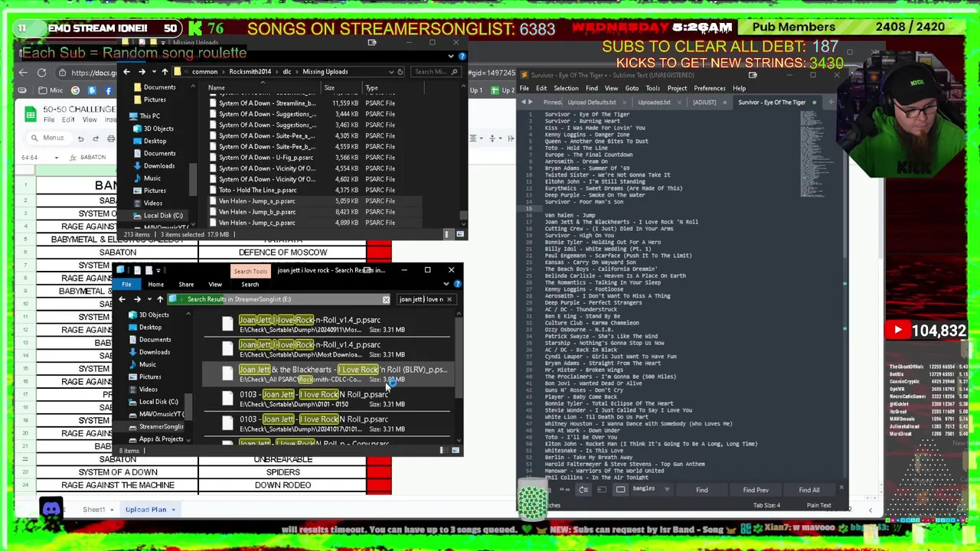980x551 pixels.
Task: Reload the browser page with refresh icon
Action: 41,73
